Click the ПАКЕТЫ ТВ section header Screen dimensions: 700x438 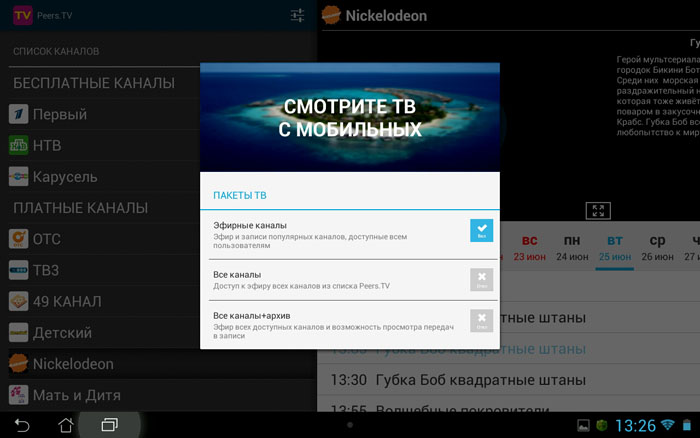coord(240,196)
